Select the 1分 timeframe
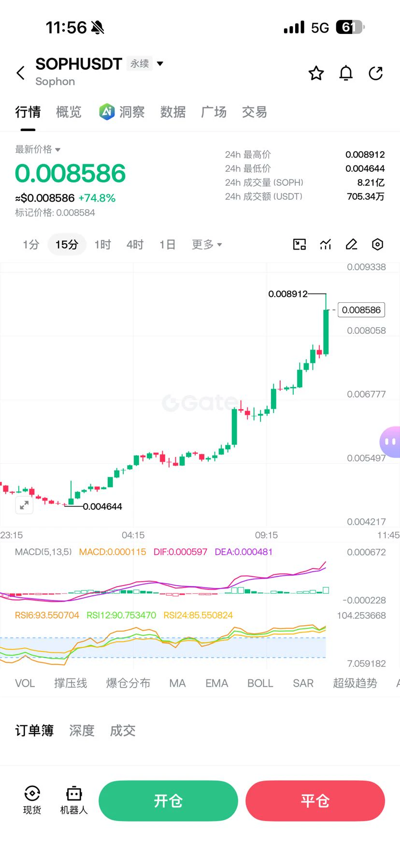Image resolution: width=400 pixels, height=868 pixels. [31, 244]
